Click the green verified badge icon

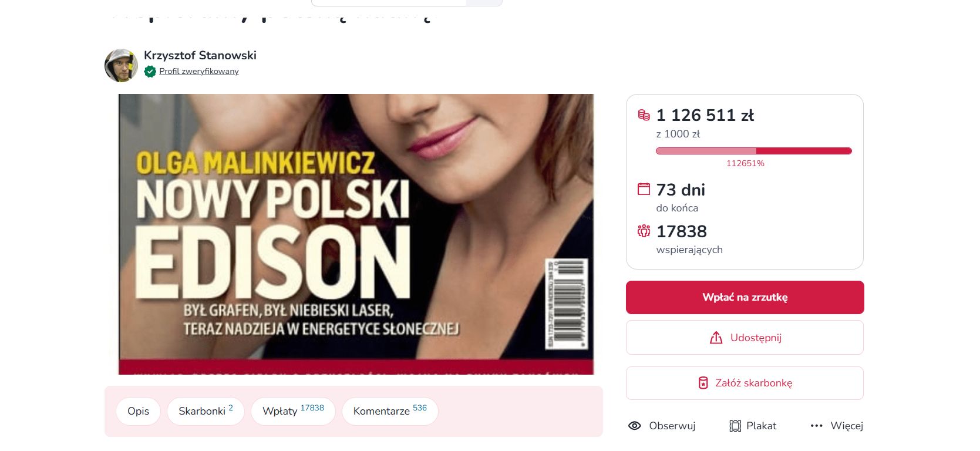click(150, 72)
